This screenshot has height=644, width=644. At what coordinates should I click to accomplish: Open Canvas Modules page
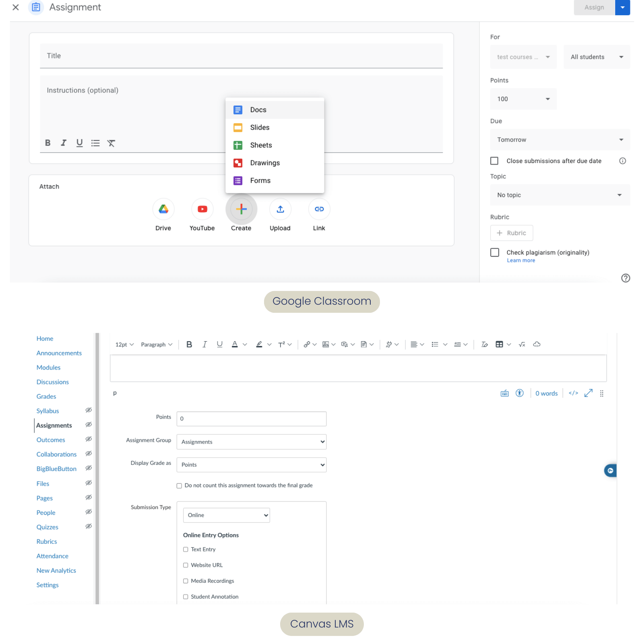tap(48, 367)
